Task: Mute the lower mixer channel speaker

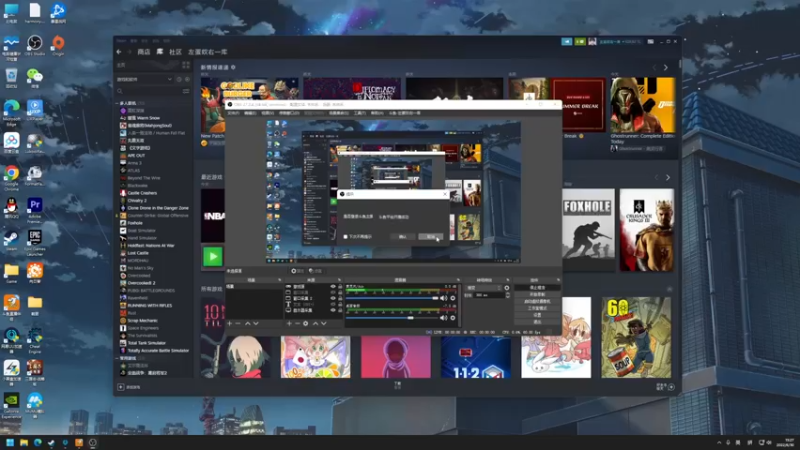Action: pyautogui.click(x=443, y=318)
